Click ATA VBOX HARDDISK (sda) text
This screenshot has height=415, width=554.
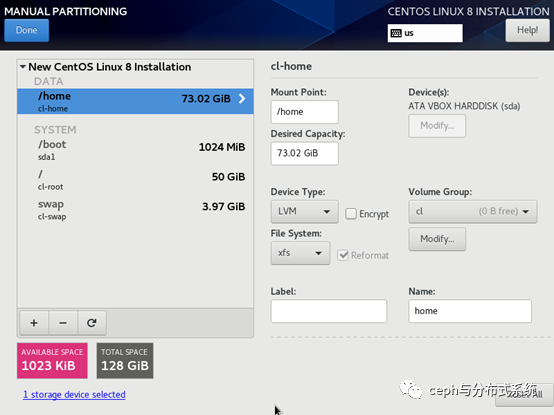click(464, 106)
